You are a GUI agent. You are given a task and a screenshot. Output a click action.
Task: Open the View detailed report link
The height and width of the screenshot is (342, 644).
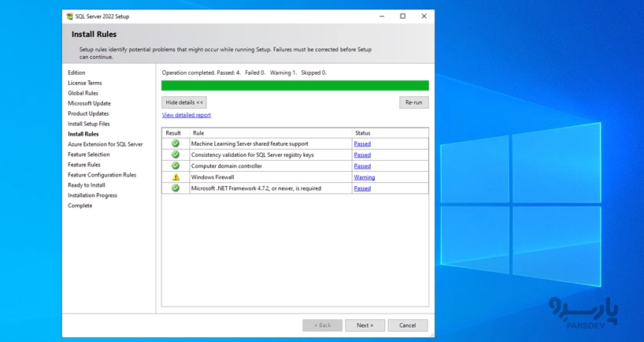(187, 115)
